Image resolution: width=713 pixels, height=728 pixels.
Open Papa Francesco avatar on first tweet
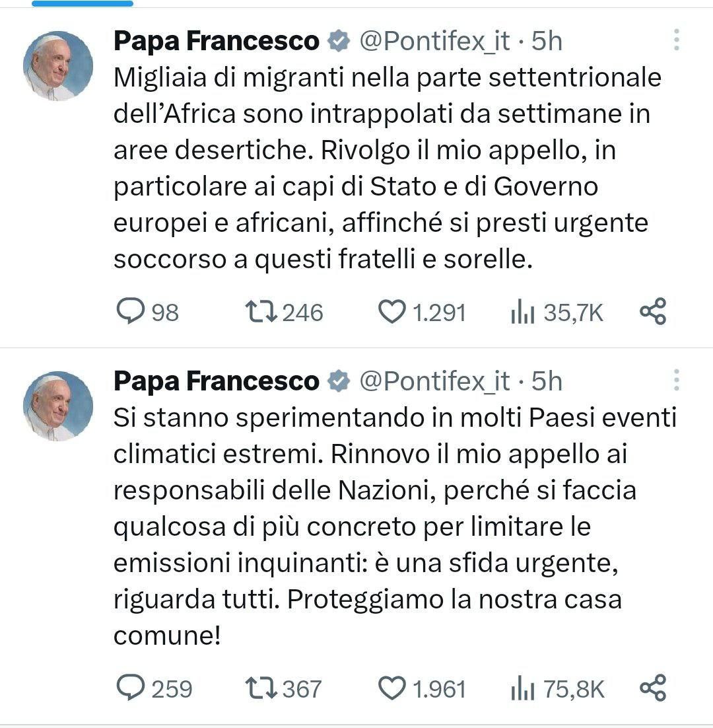(x=58, y=66)
